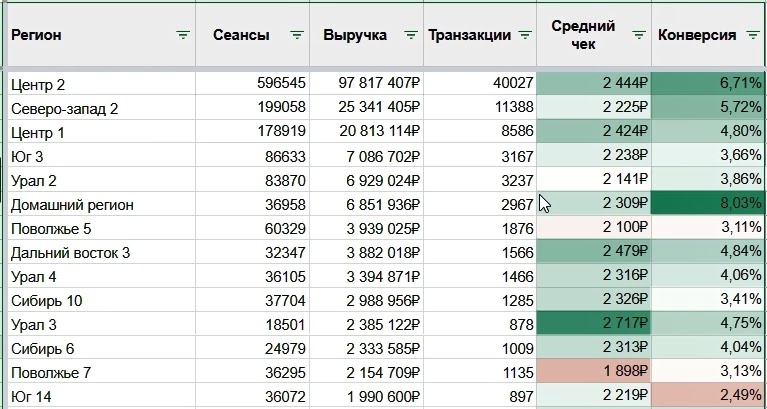Select the cell Центр 2

101,84
